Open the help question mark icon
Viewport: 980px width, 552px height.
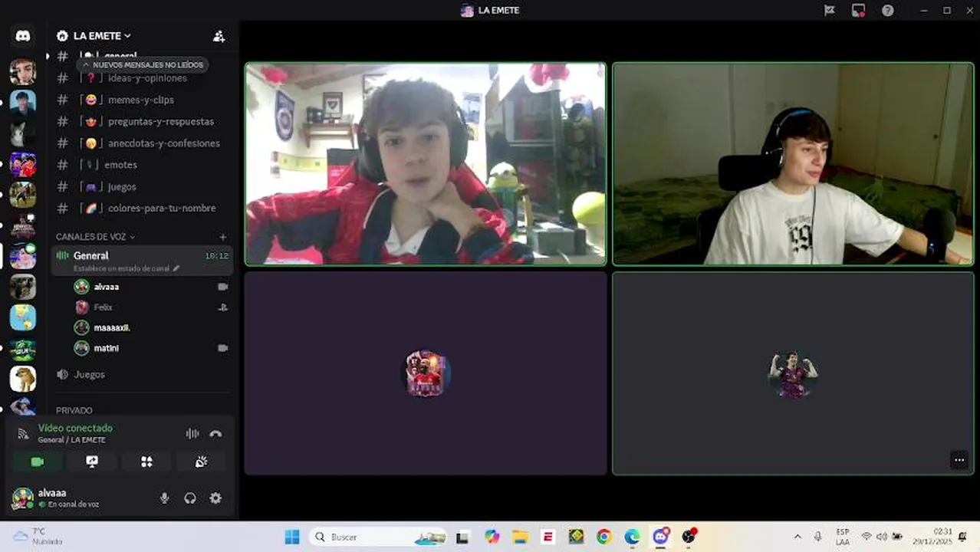point(887,10)
